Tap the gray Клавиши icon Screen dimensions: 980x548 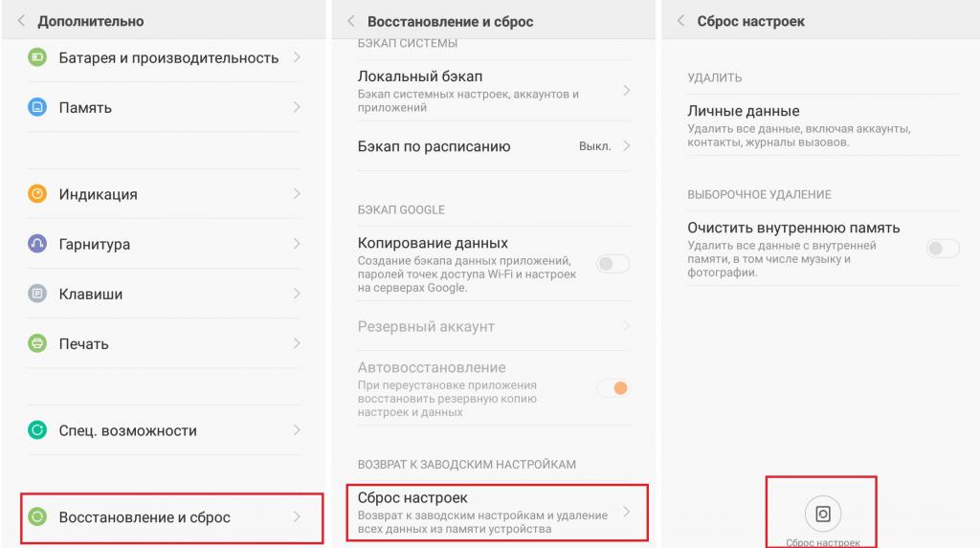point(37,293)
